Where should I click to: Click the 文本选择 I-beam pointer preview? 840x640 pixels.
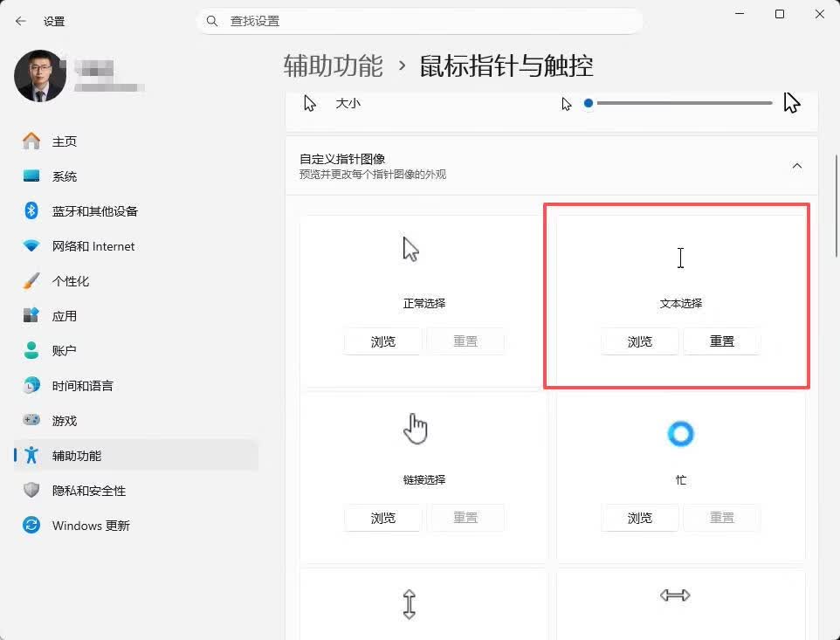680,258
